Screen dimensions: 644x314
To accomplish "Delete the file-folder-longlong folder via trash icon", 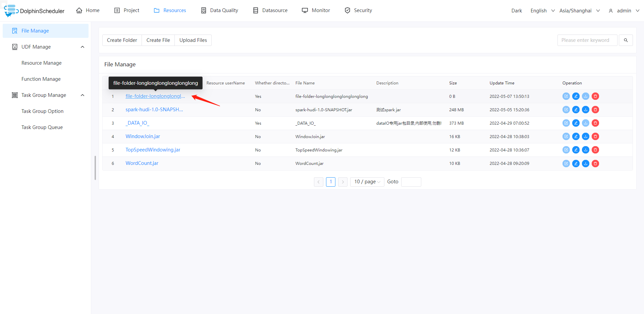I will pyautogui.click(x=595, y=96).
